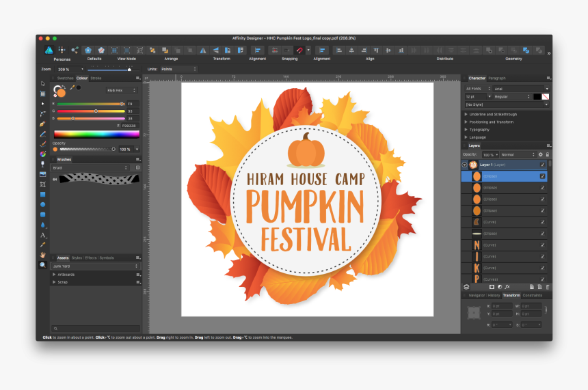Uncheck visibility of K curve layer
The height and width of the screenshot is (390, 588).
tap(542, 268)
